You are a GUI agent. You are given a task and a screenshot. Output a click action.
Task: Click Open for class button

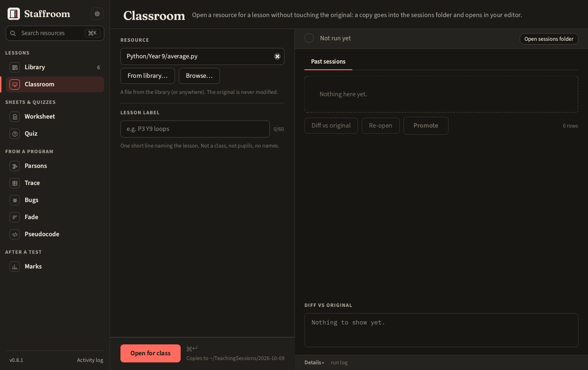(150, 353)
